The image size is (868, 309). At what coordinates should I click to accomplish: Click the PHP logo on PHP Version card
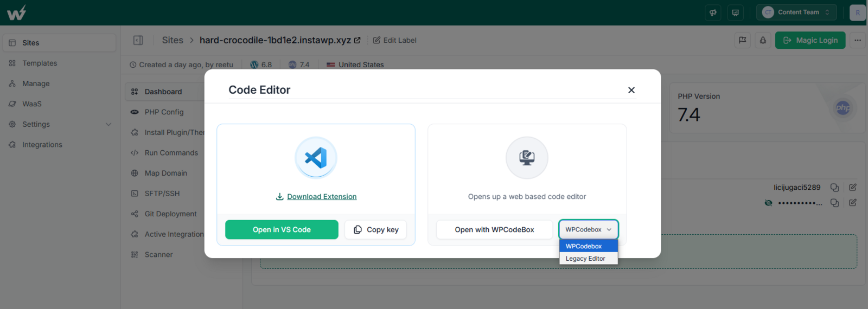click(x=843, y=108)
